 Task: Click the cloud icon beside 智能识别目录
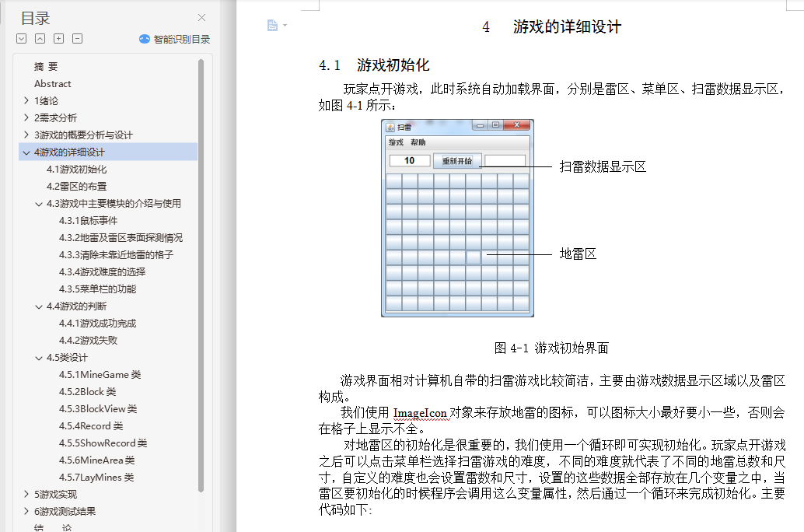tap(145, 39)
